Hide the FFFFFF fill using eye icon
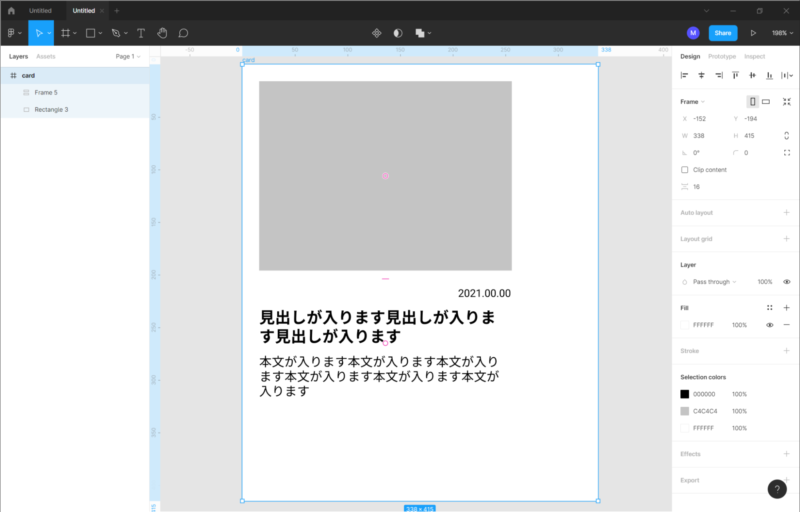 770,325
